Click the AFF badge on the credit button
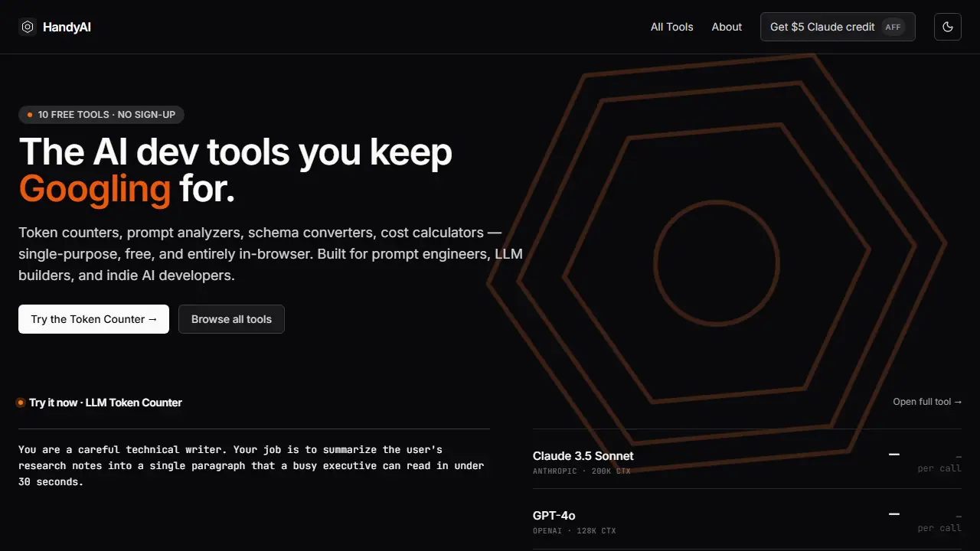Screen dimensions: 980x551 [x=893, y=27]
